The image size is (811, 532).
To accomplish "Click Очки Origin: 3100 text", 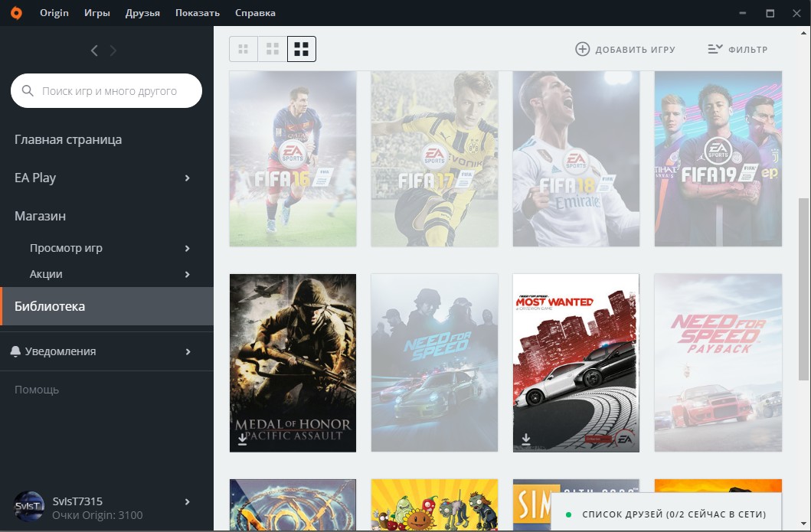I will coord(97,515).
